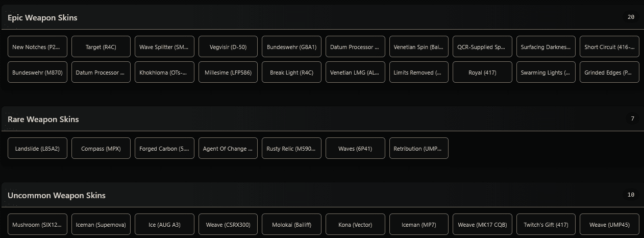Collapse the Uncommon Weapon Skins section header
Viewport: 644px width, 238px height.
click(57, 195)
